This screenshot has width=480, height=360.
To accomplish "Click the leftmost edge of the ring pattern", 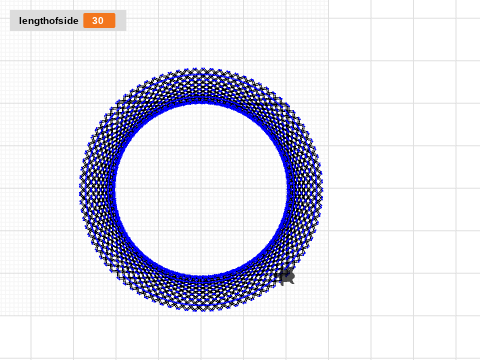I will 80,189.
